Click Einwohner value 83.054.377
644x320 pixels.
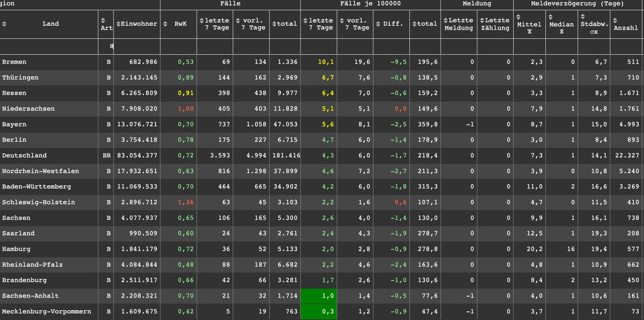coord(137,156)
